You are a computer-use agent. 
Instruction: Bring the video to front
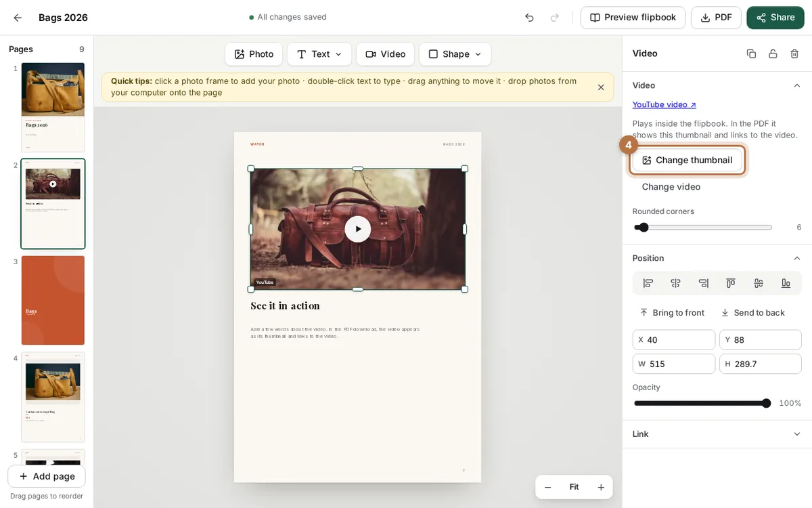point(672,313)
